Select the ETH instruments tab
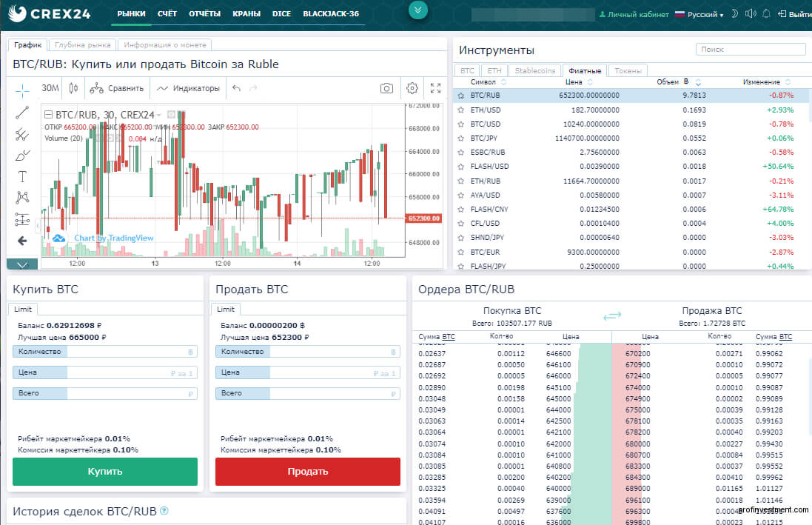This screenshot has height=525, width=812. pos(494,70)
